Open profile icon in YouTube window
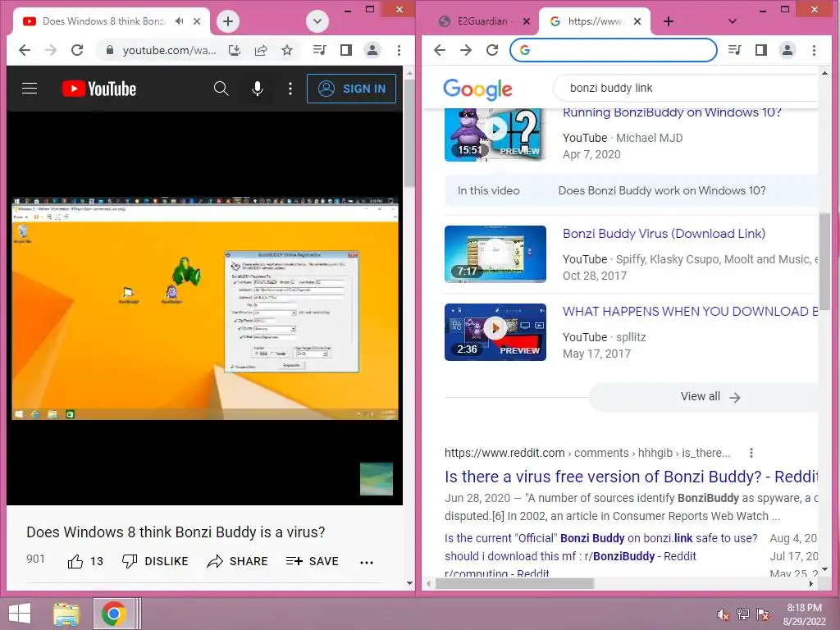 [x=372, y=50]
